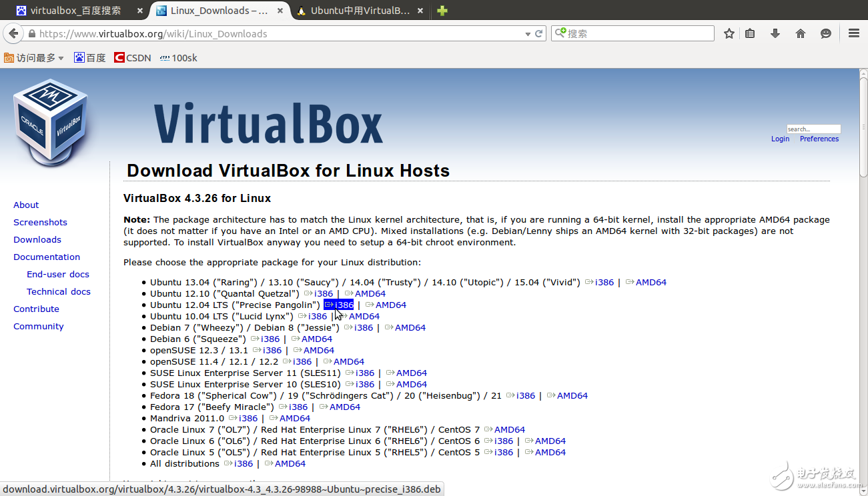Download Debian 6 Squeeze AMD64 package
868x496 pixels.
(x=312, y=339)
